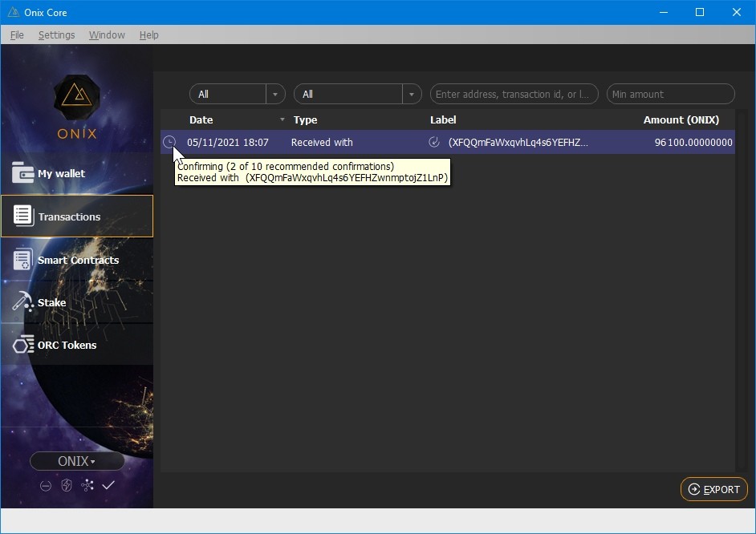Click the Smart Contracts document icon
This screenshot has height=534, width=756.
[x=22, y=260]
